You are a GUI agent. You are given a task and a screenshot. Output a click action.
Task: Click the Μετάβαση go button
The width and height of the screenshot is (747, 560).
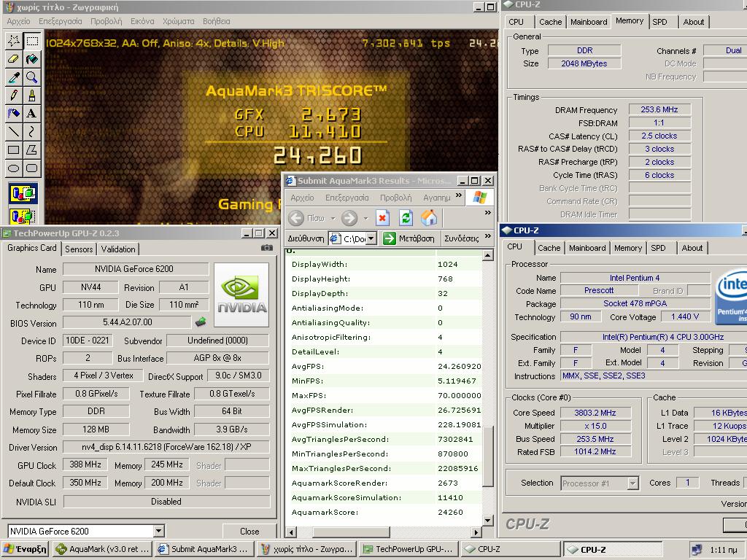coord(409,238)
